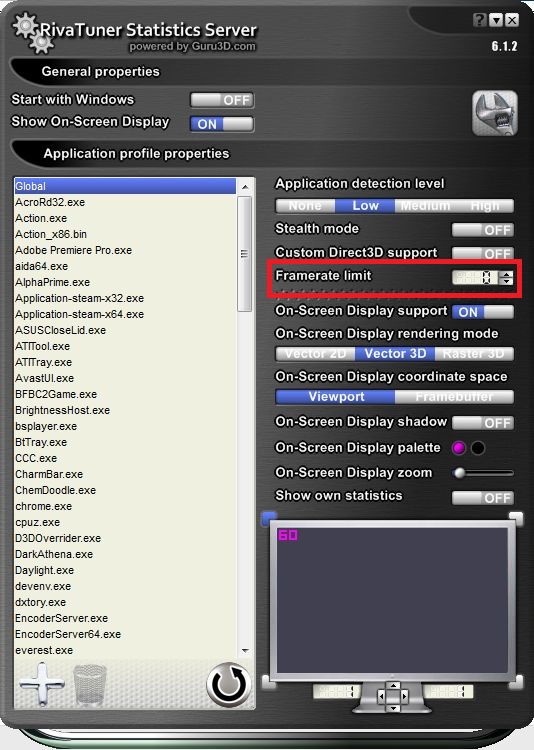534x750 pixels.
Task: Open help via the question mark icon
Action: (x=480, y=20)
